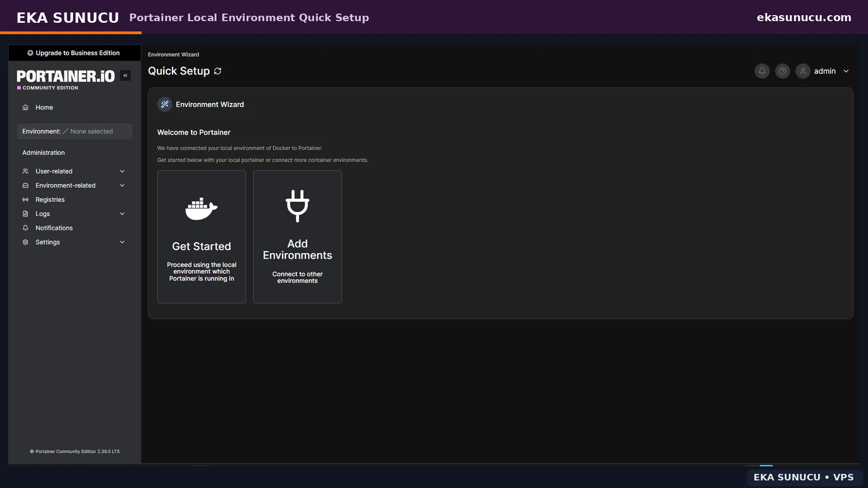Click the Home house icon
868x488 pixels.
(25, 107)
